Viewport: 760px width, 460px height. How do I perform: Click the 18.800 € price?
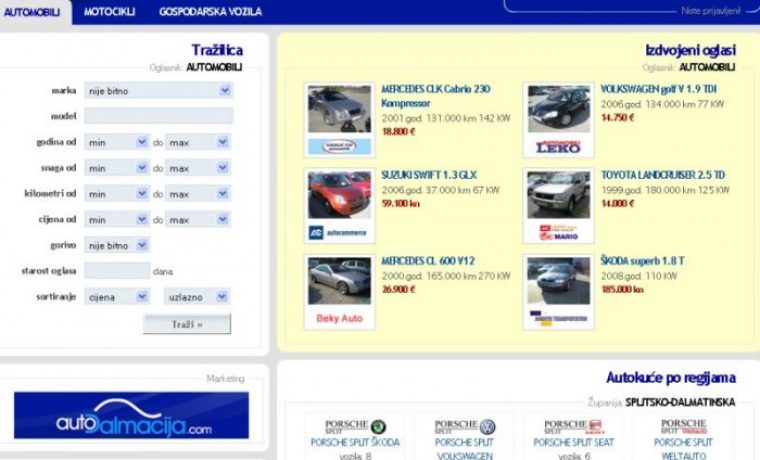[x=398, y=131]
